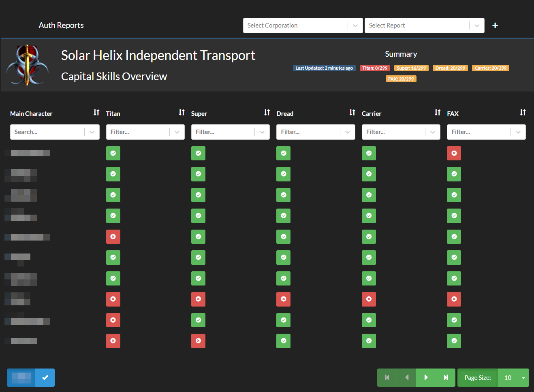This screenshot has height=392, width=534.
Task: Open the Auth Reports link
Action: click(61, 25)
